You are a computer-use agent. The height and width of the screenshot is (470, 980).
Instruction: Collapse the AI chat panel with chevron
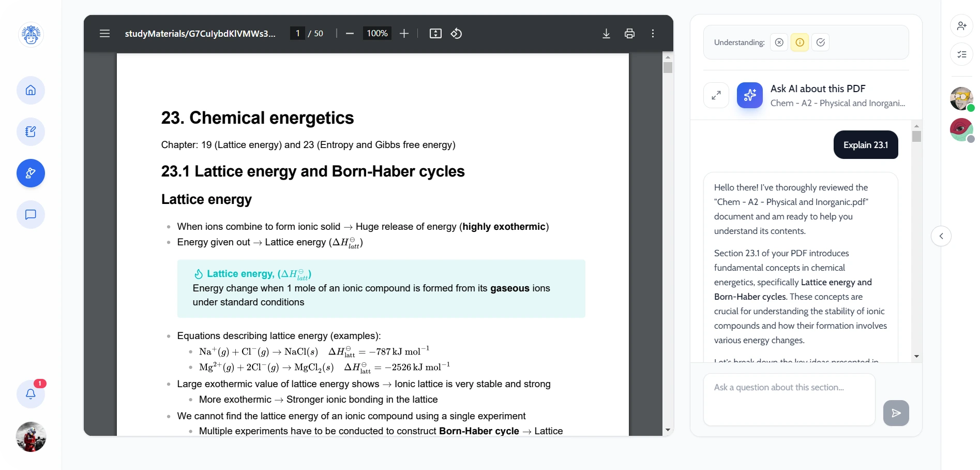tap(941, 236)
